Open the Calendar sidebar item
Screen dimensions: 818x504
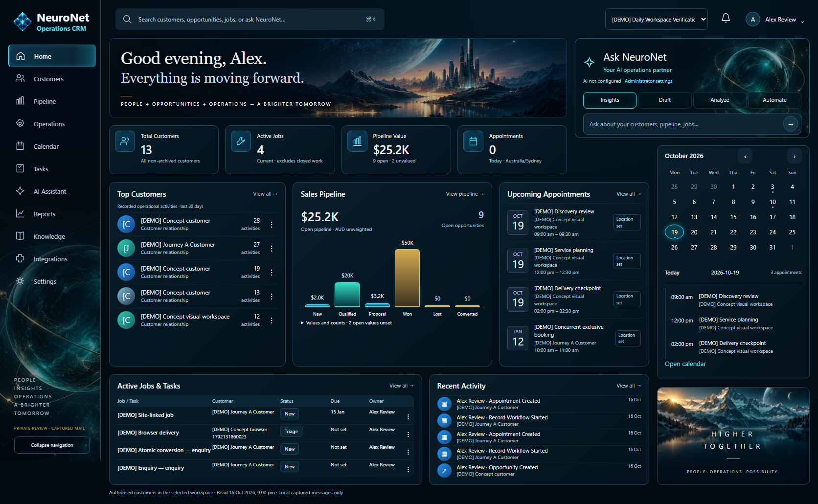(52, 146)
